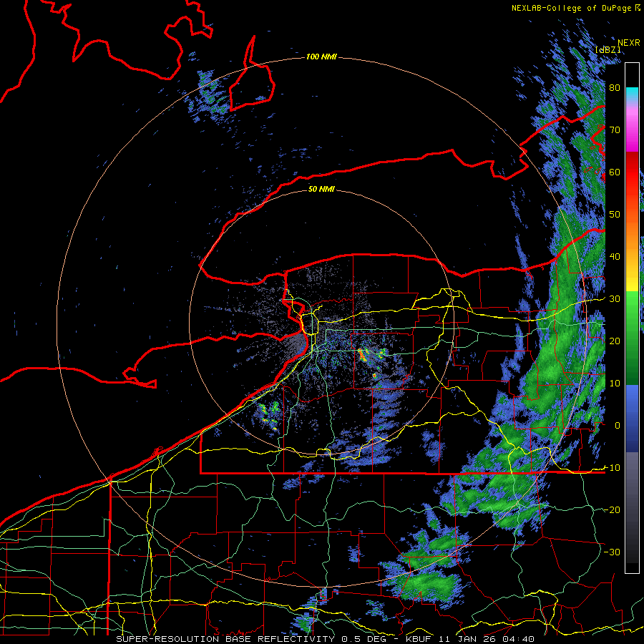Click the -20 value on the dBZ scale
644x644 pixels.
pyautogui.click(x=613, y=510)
